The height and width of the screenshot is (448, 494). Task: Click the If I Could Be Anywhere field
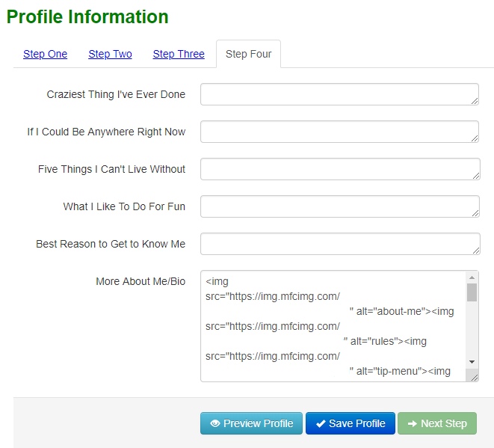[339, 132]
